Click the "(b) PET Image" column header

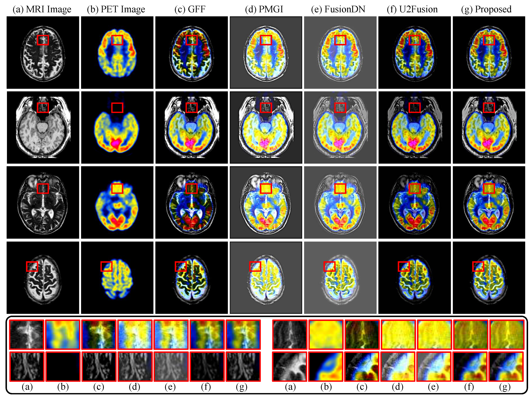pyautogui.click(x=116, y=9)
